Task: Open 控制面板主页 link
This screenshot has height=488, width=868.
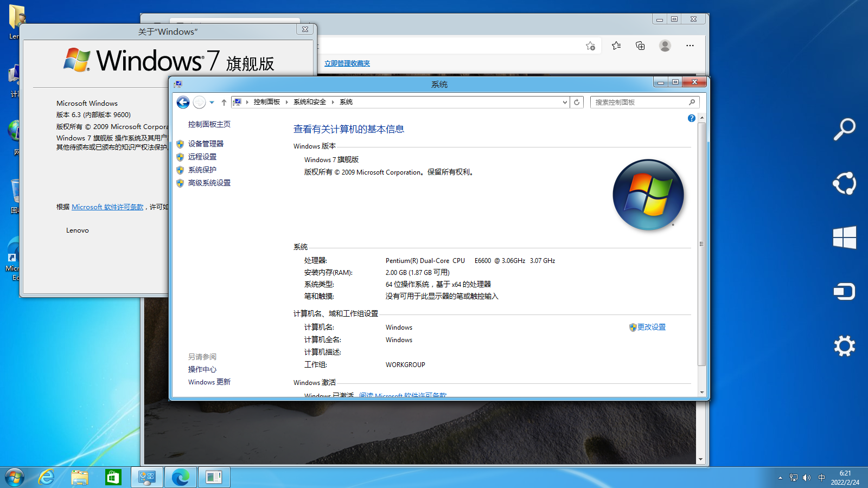Action: (x=209, y=124)
